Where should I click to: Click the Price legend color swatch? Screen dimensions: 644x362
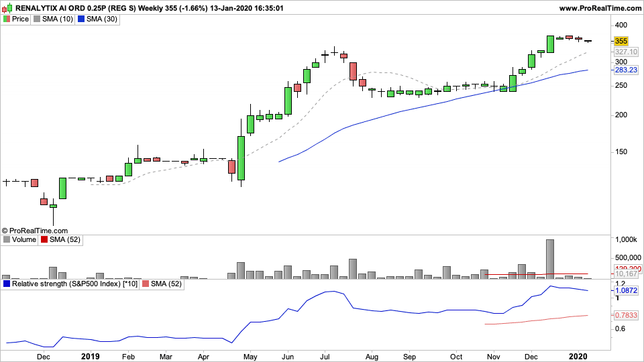(x=7, y=19)
